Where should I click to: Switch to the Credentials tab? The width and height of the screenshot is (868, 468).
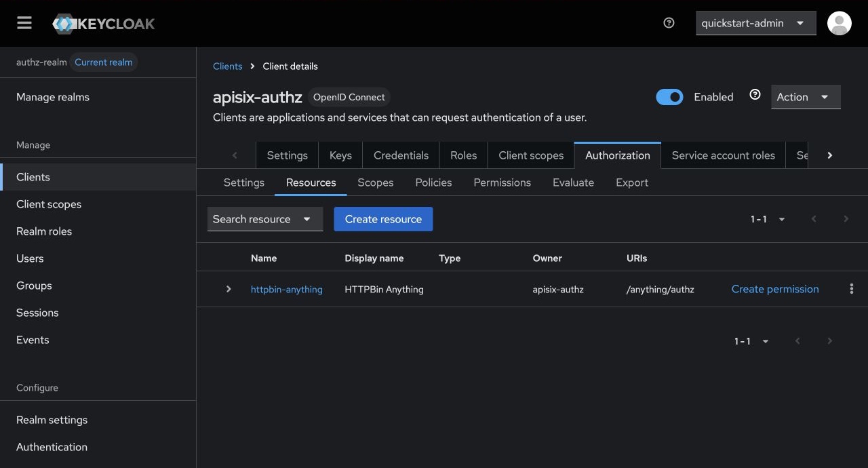(x=401, y=155)
